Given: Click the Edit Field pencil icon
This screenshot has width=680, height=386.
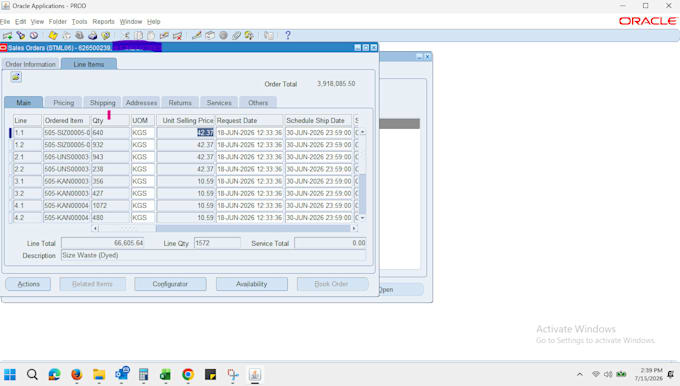Looking at the screenshot, I should pos(196,36).
